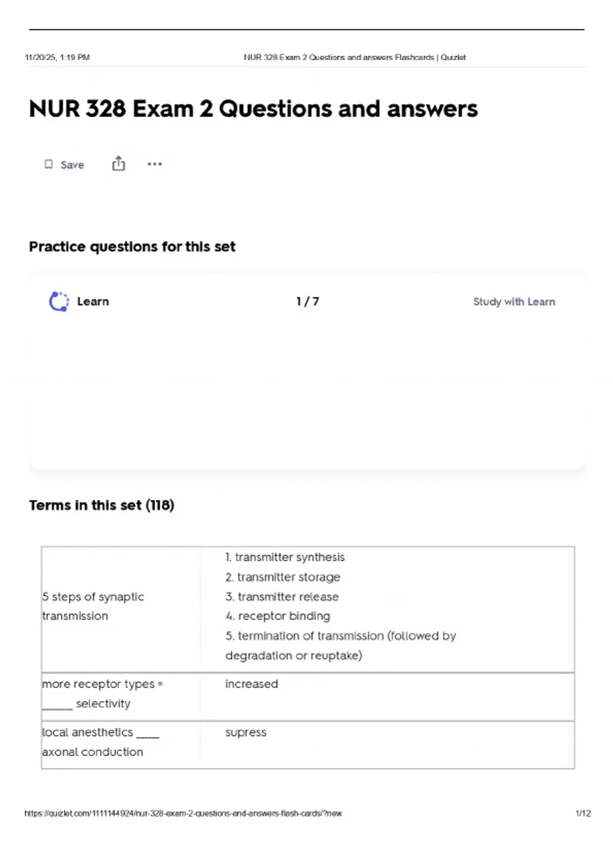This screenshot has height=868, width=613.
Task: Select the Learn label in practice card
Action: [x=93, y=302]
